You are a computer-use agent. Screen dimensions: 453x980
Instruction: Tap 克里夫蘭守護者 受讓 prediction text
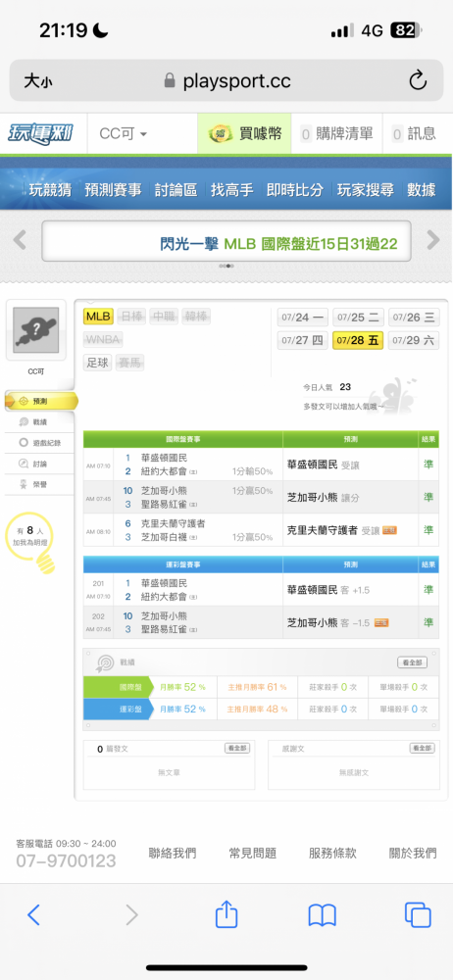point(332,530)
